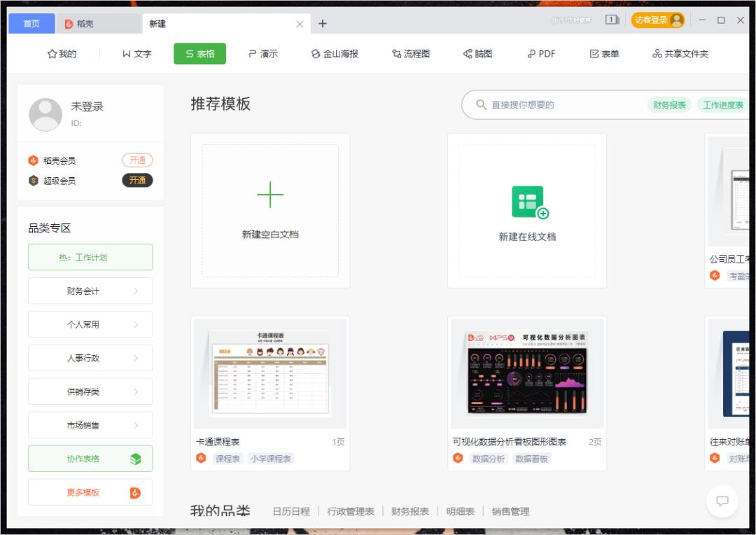Click 开通 to activate 超级会员
This screenshot has height=535, width=756.
[x=137, y=180]
